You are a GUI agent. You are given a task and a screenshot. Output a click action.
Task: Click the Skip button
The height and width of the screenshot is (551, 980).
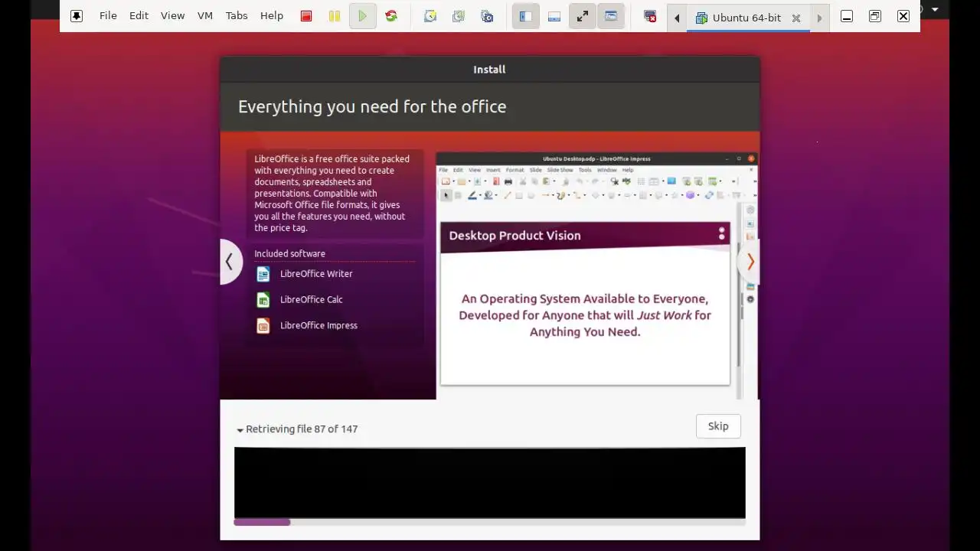pyautogui.click(x=718, y=426)
